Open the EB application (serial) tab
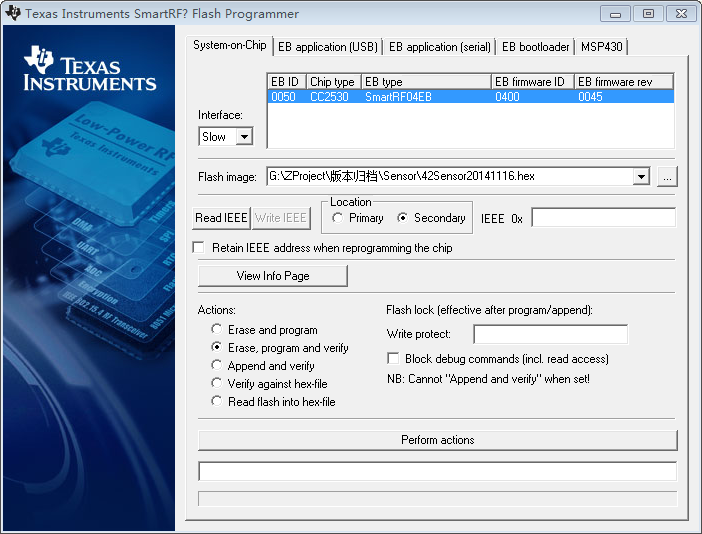Image resolution: width=702 pixels, height=534 pixels. pos(440,47)
